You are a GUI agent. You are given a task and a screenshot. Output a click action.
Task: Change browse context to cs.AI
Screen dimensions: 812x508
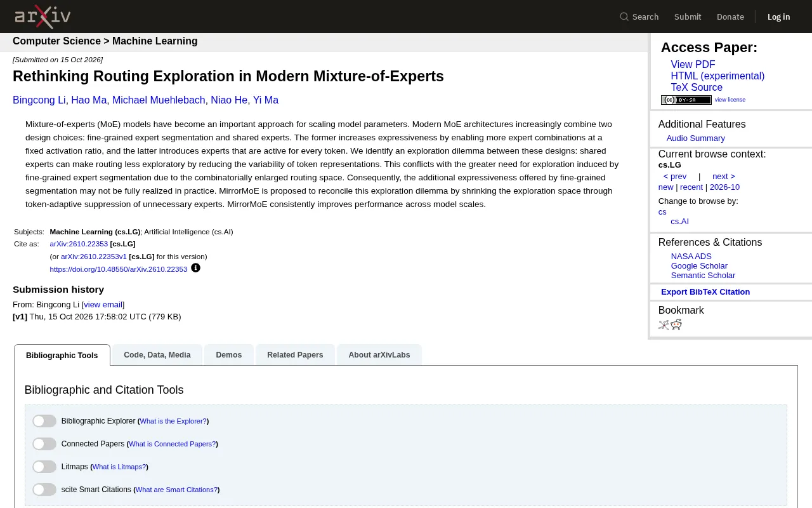click(x=679, y=222)
